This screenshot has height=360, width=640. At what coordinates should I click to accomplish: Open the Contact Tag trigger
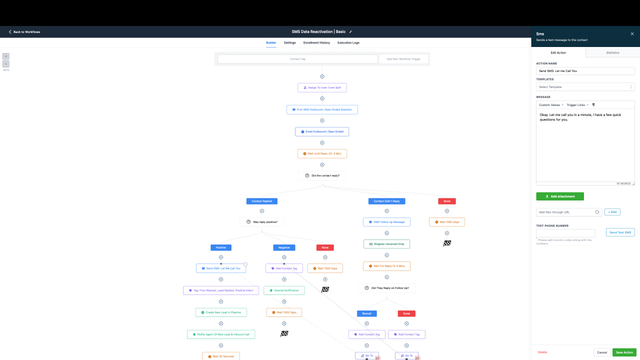[298, 59]
